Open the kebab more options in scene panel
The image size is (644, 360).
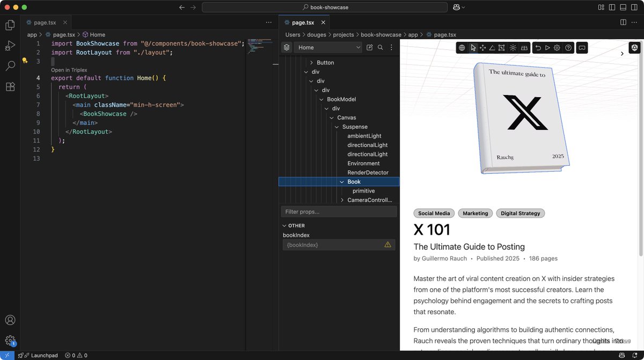tap(392, 47)
